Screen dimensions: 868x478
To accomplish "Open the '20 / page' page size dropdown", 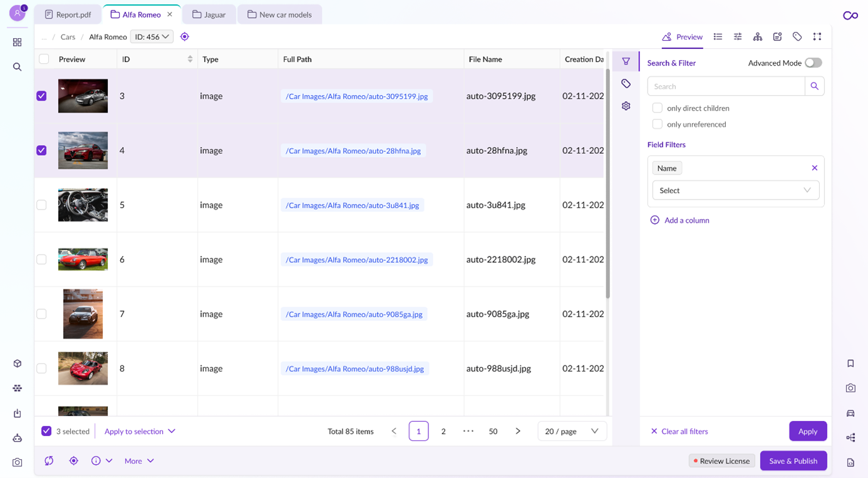I will pos(571,431).
